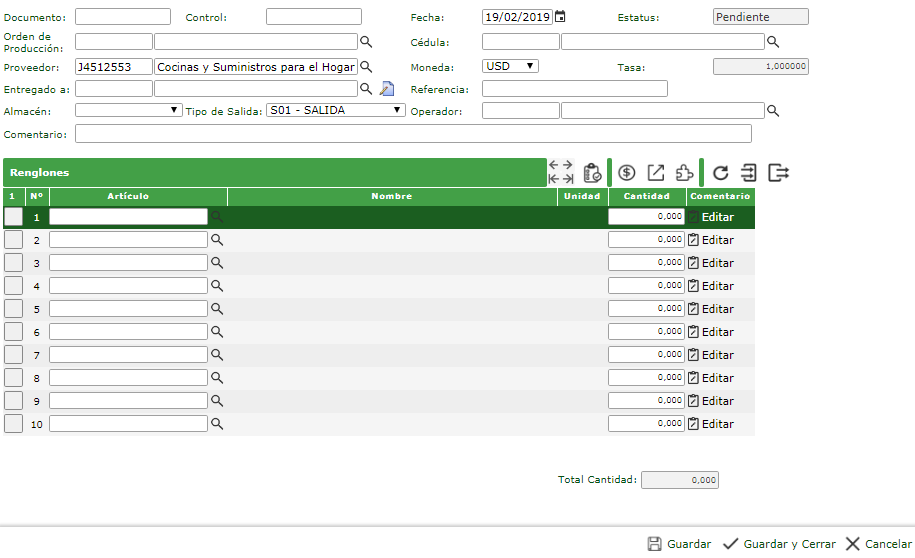Search article on row 10
Image resolution: width=915 pixels, height=558 pixels.
(x=216, y=423)
